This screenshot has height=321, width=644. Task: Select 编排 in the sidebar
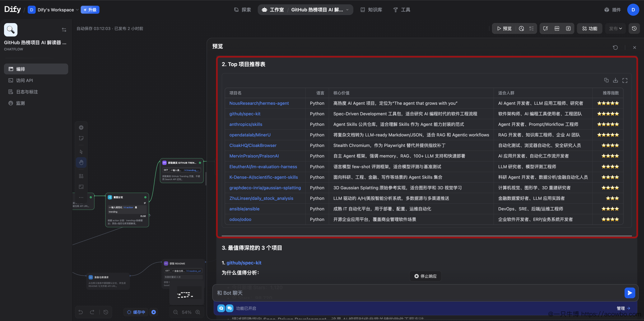point(36,69)
